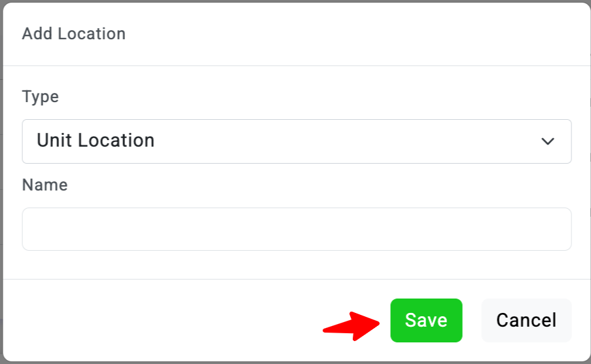Click the Name field label
The width and height of the screenshot is (591, 364).
45,185
